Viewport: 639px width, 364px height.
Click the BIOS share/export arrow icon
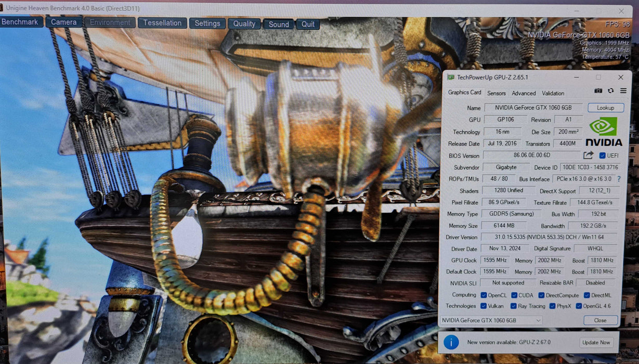click(x=588, y=155)
